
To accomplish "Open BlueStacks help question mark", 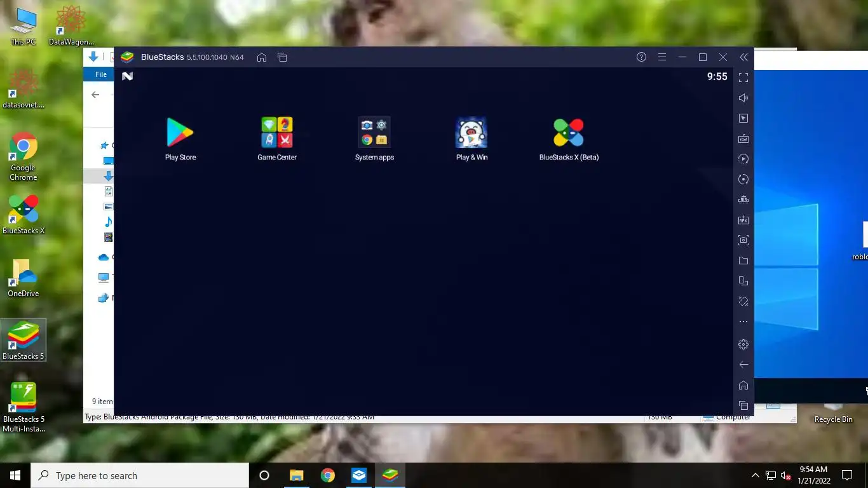I will tap(641, 57).
